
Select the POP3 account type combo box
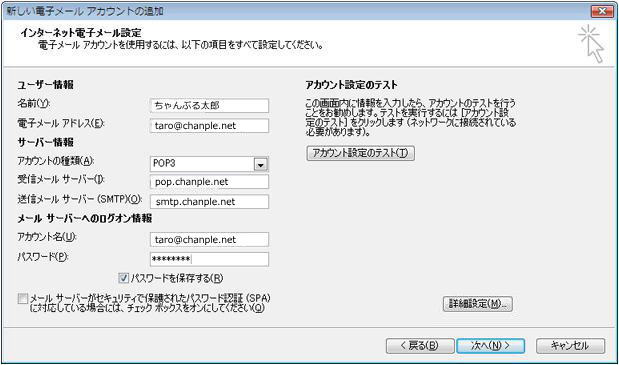click(x=209, y=164)
